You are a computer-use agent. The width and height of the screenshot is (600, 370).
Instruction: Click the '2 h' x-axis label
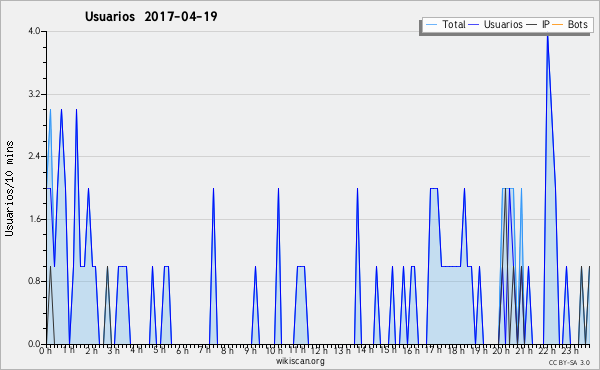[x=91, y=350]
